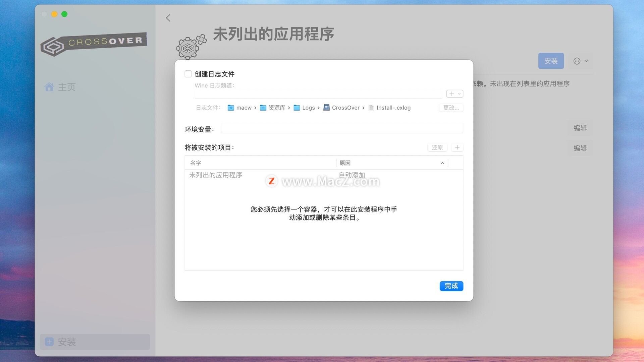
Task: Click the 还原 button
Action: tap(437, 147)
